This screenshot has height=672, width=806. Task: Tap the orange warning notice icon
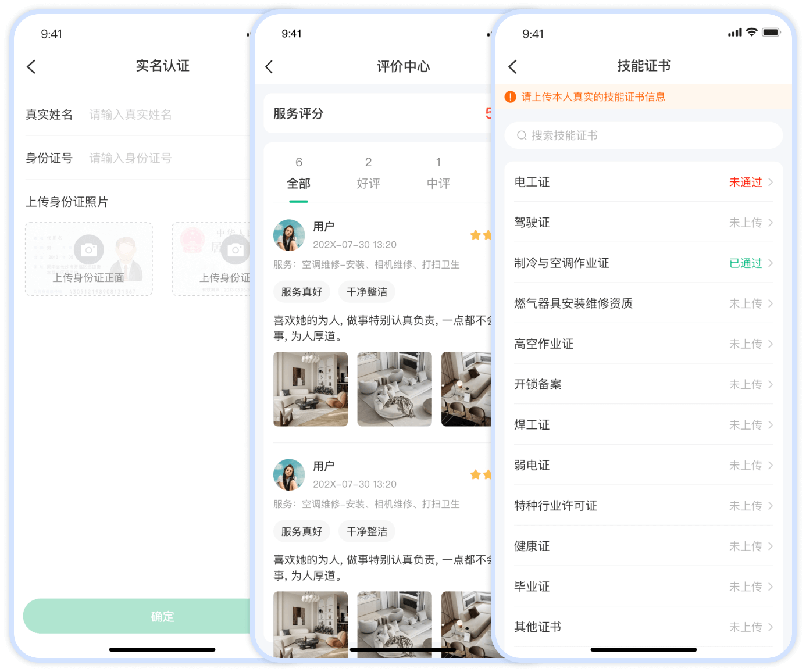511,97
